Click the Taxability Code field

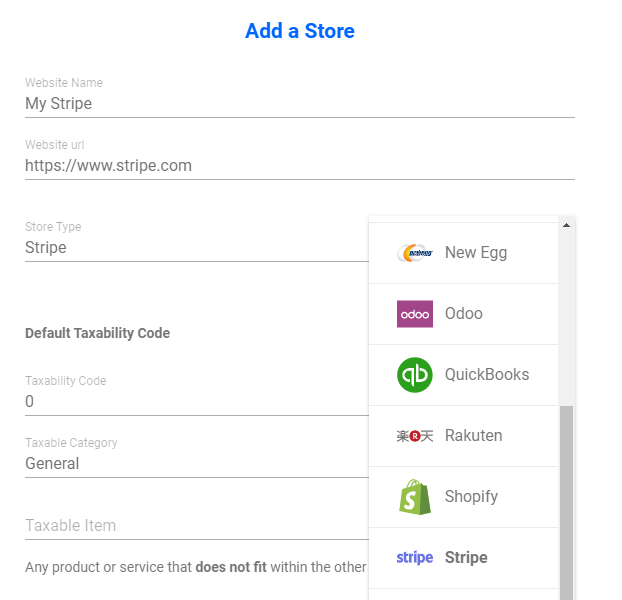197,401
